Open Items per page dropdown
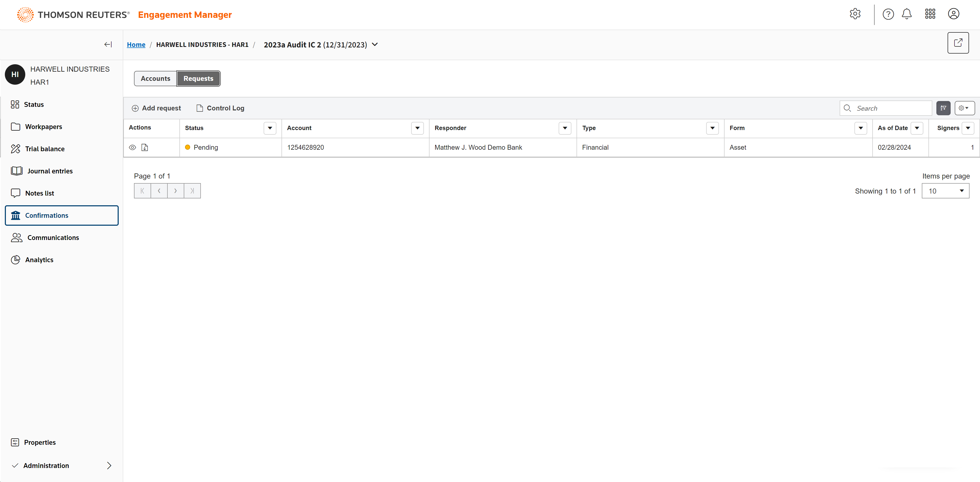980x482 pixels. click(x=945, y=191)
